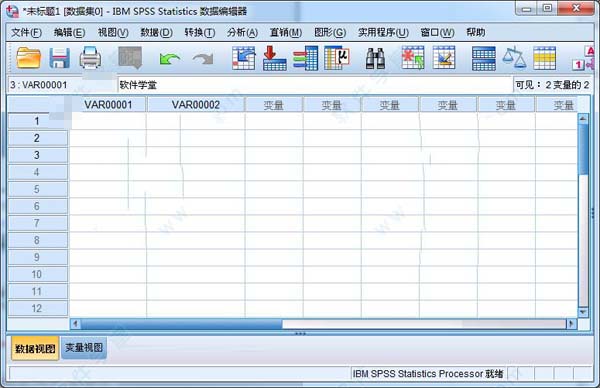The width and height of the screenshot is (600, 388).
Task: Click the Insert cases icon
Action: pos(413,58)
